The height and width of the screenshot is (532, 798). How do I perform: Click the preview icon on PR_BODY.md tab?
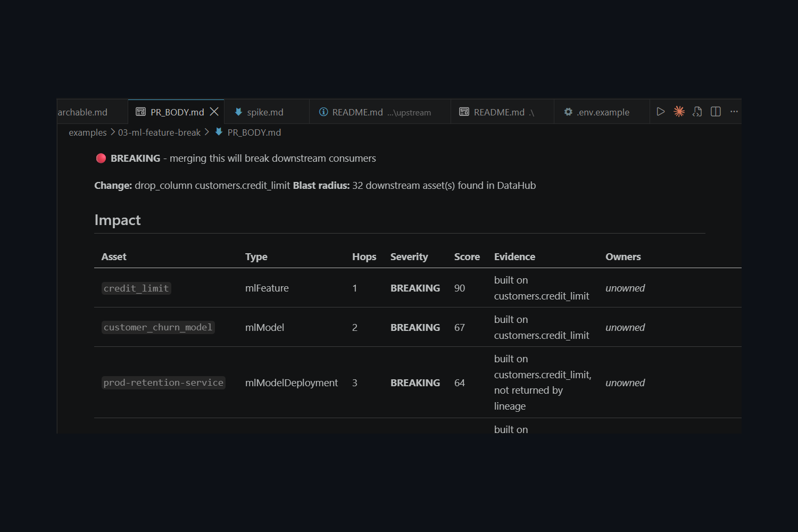(140, 112)
